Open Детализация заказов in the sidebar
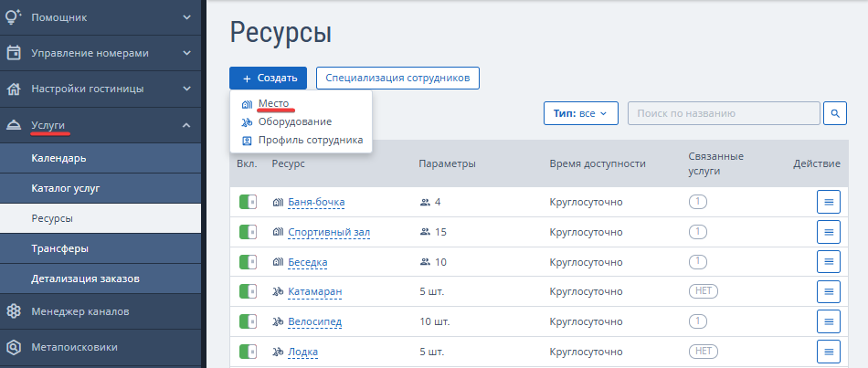This screenshot has height=368, width=868. pos(101,279)
